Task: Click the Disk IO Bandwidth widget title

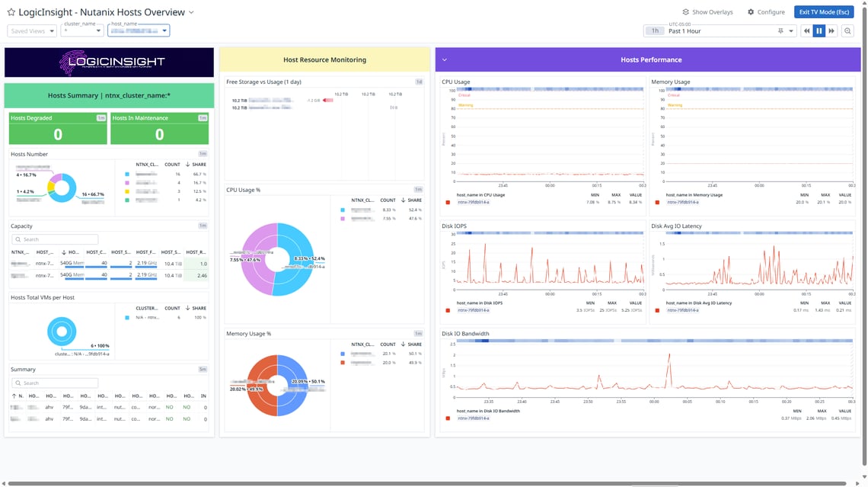Action: 465,334
